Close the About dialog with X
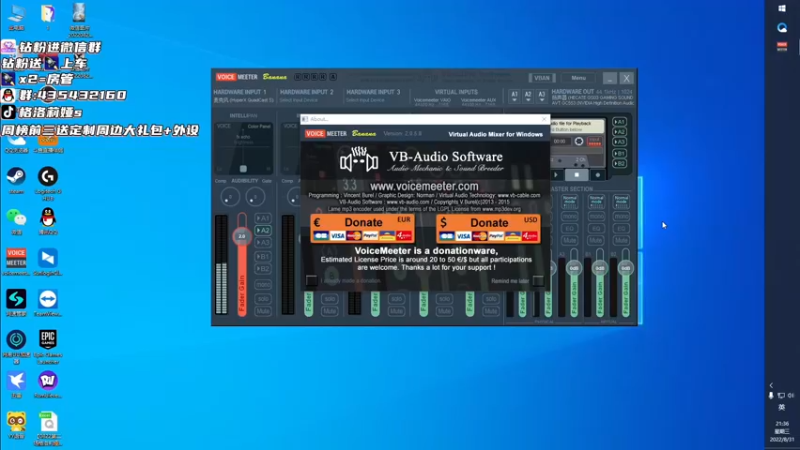800x450 pixels. point(544,119)
